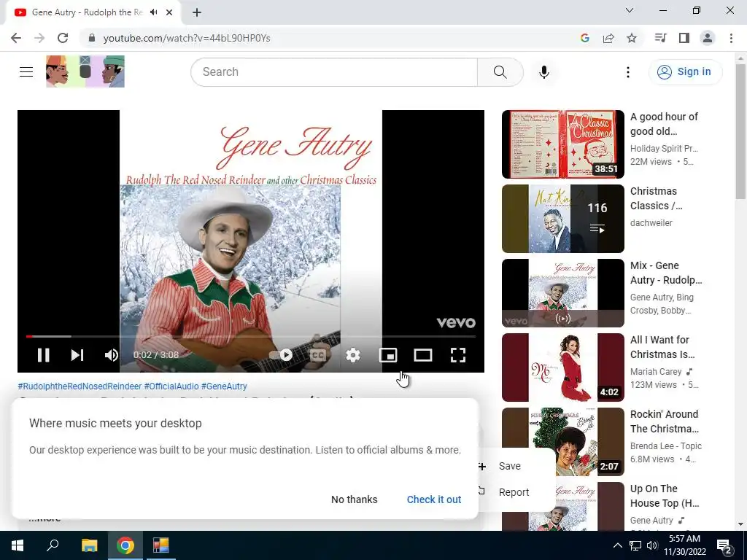
Task: Open #GeneAutry hashtag link
Action: click(x=224, y=386)
